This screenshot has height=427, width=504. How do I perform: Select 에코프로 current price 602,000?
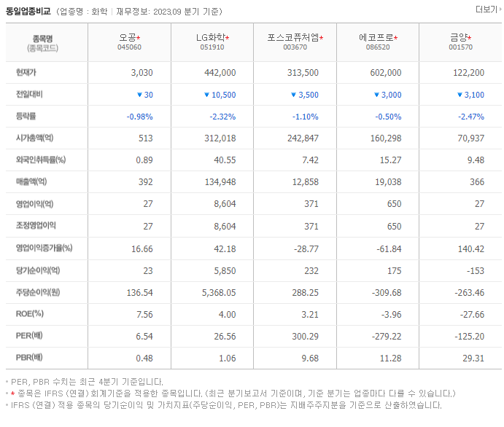(386, 73)
